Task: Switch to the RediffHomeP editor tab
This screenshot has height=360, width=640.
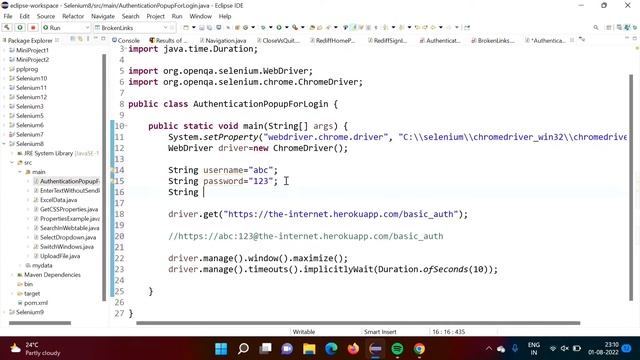Action: coord(333,40)
